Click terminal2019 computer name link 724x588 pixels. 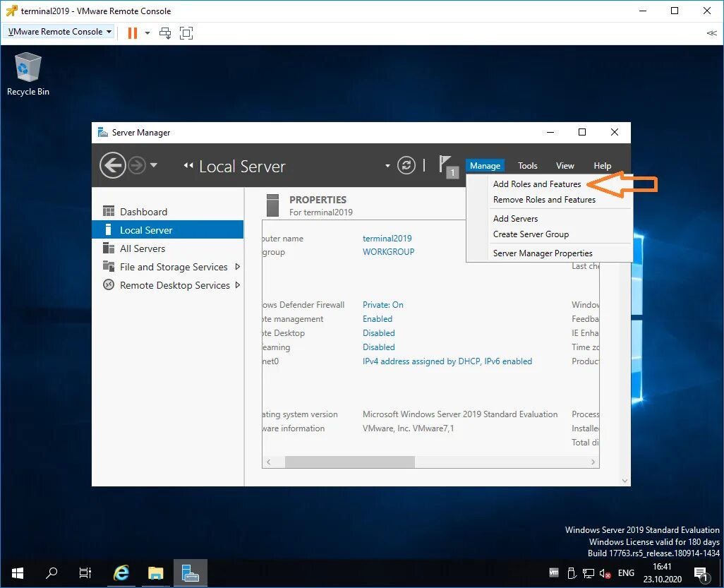tap(387, 239)
